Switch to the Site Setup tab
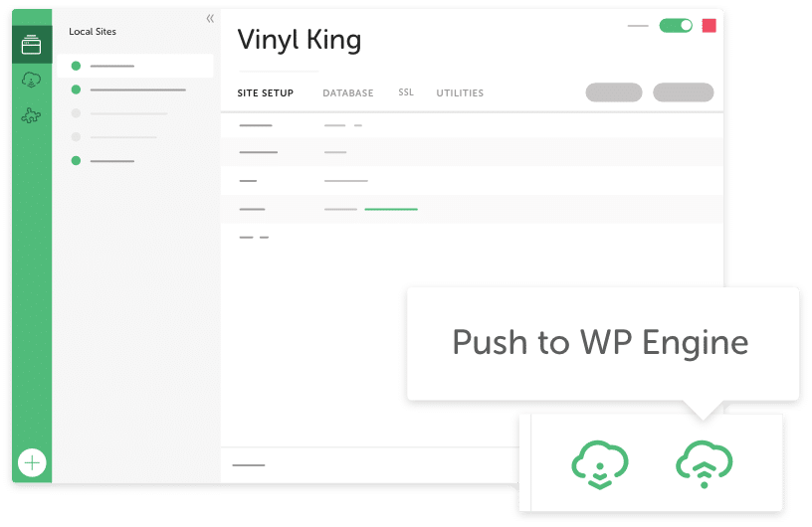Viewport: 812px width, 527px height. [x=265, y=93]
